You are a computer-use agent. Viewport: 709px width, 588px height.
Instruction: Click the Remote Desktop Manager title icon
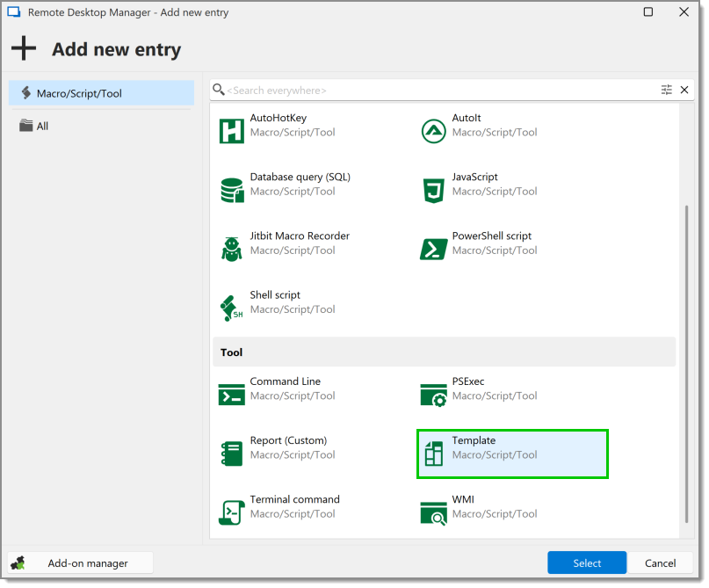13,11
